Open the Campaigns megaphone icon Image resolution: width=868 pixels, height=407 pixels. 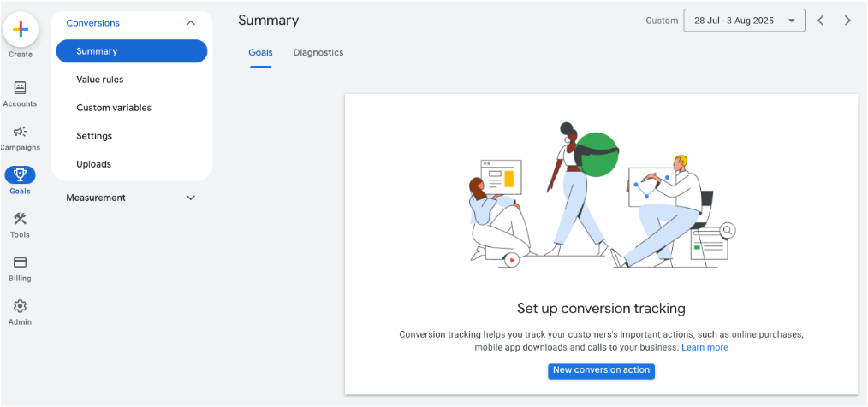(20, 131)
